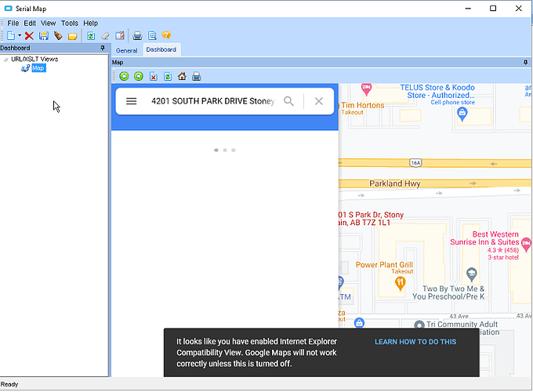Click the Best Western hotel pin
Screen dimensions: 533x392
[526, 244]
